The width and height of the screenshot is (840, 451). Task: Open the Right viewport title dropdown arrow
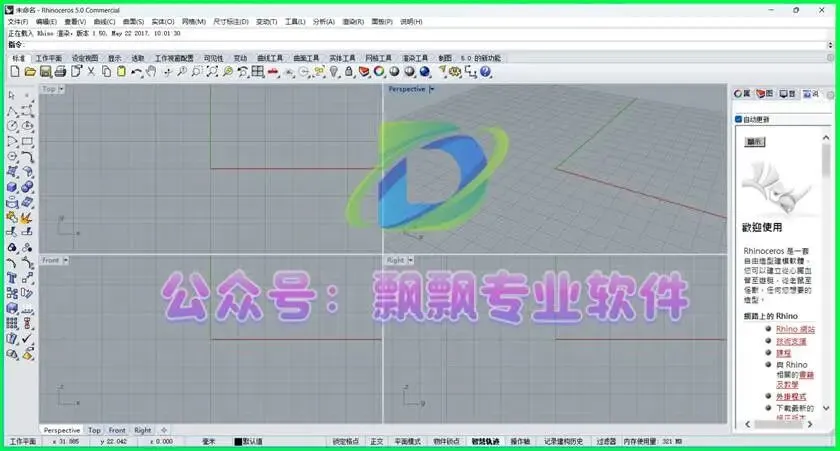(x=410, y=260)
